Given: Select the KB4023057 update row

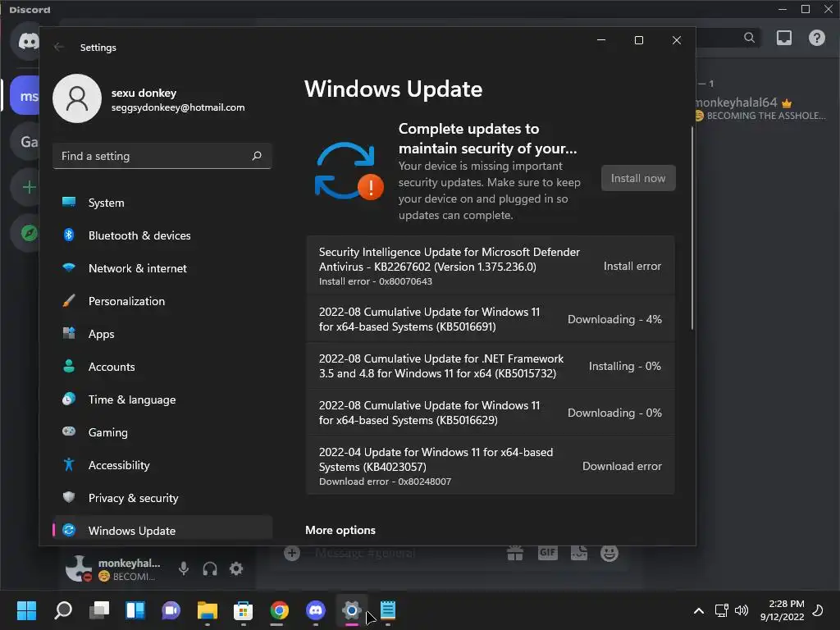Looking at the screenshot, I should 491,466.
